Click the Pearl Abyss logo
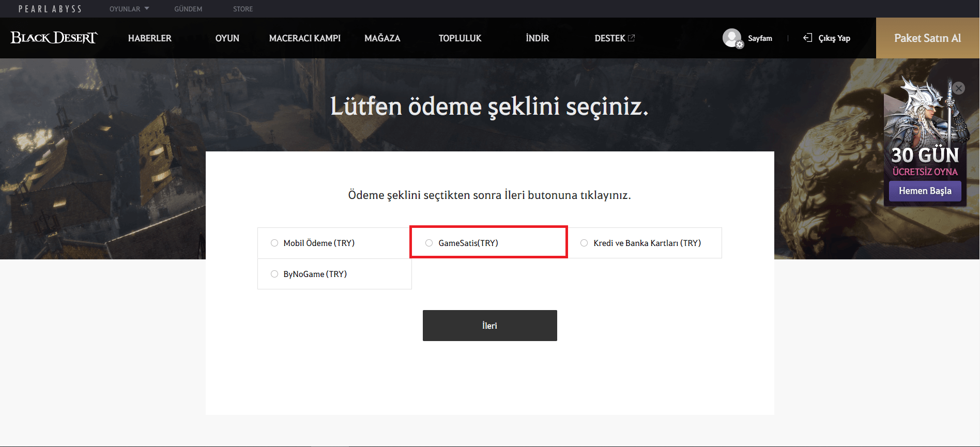Image resolution: width=980 pixels, height=447 pixels. click(x=50, y=9)
